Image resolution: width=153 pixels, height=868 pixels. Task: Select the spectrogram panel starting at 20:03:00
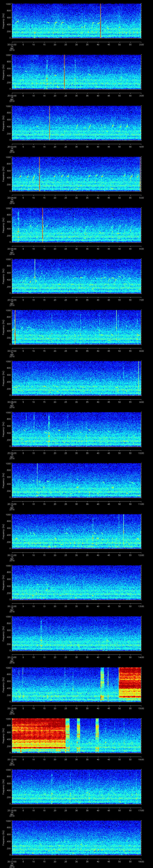76,123
